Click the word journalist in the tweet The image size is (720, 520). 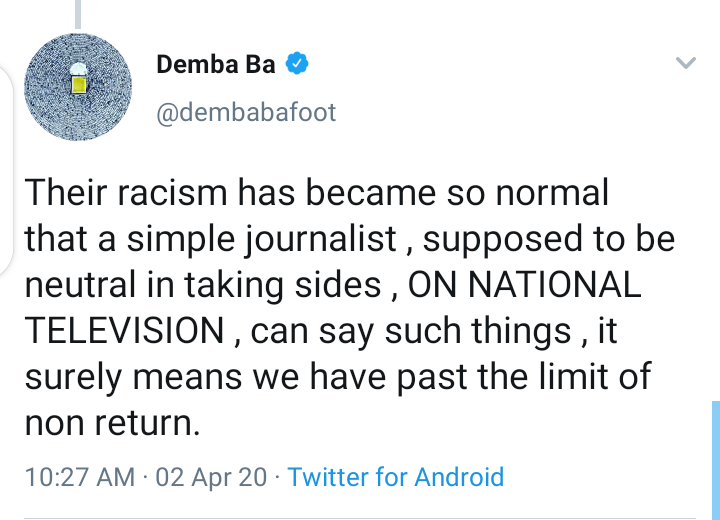[325, 240]
